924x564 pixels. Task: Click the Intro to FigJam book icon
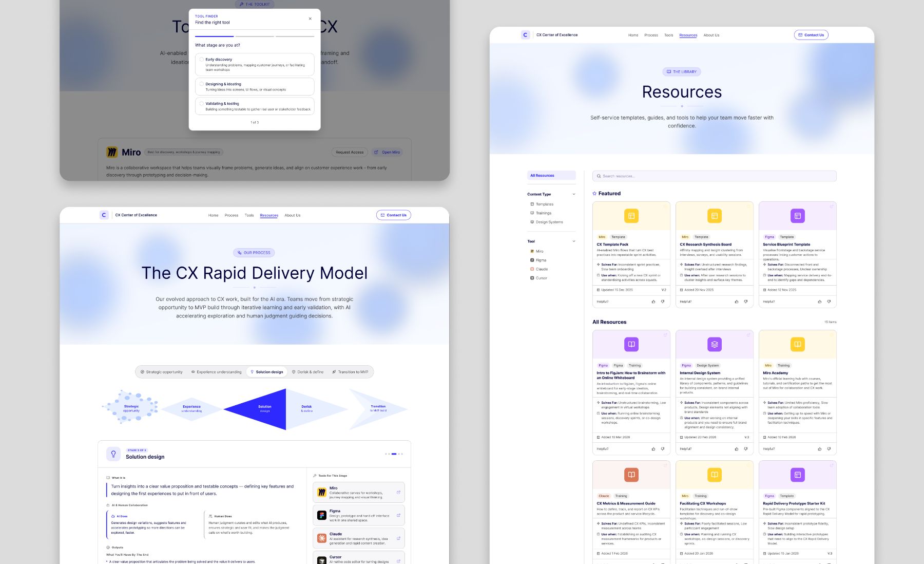point(631,344)
